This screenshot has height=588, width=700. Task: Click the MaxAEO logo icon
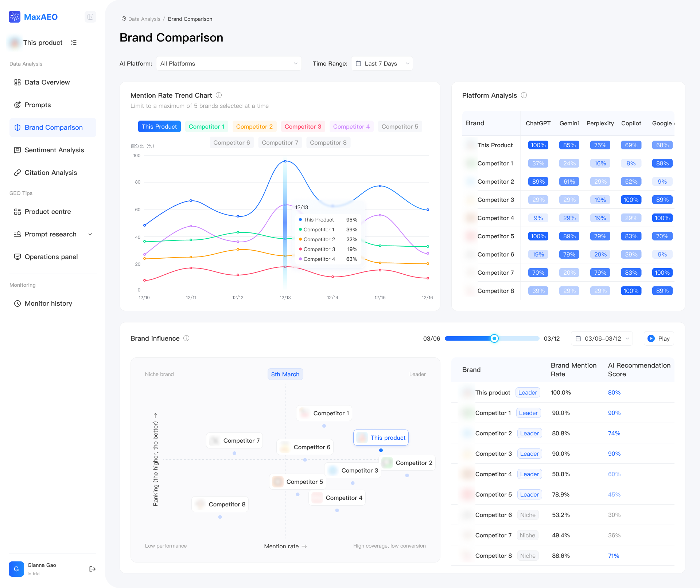[x=14, y=17]
